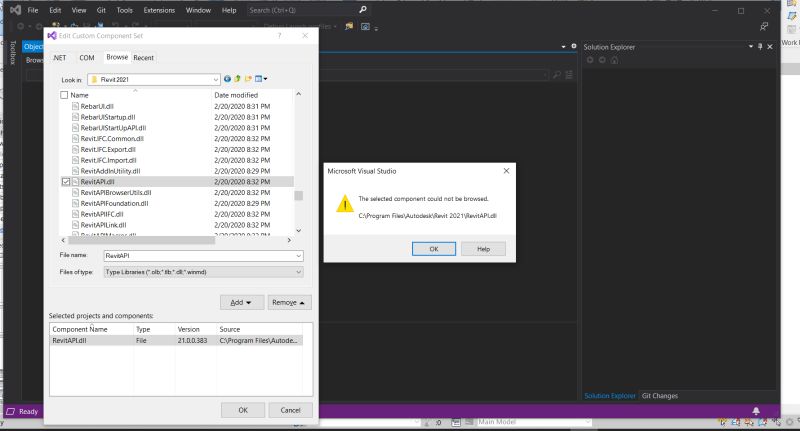Click the RevitAPI.dll file icon

pyautogui.click(x=76, y=182)
